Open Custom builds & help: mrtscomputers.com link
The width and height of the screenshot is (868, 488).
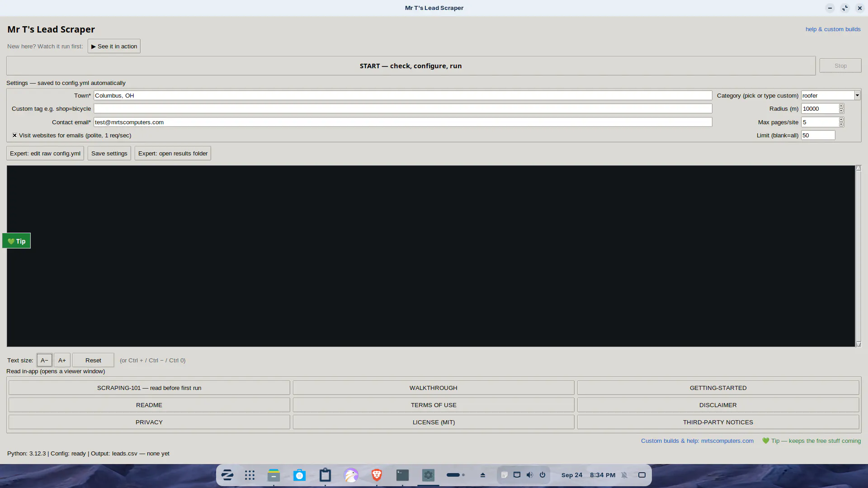pos(697,441)
